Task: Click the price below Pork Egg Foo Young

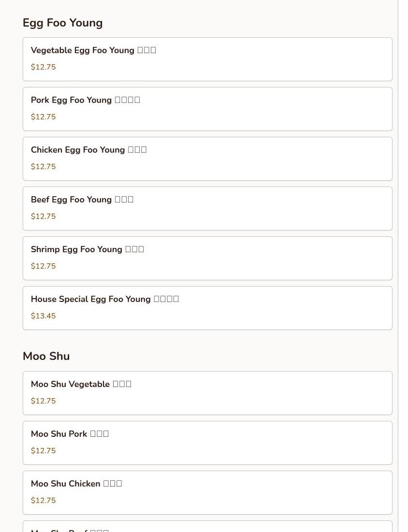Action: [44, 117]
